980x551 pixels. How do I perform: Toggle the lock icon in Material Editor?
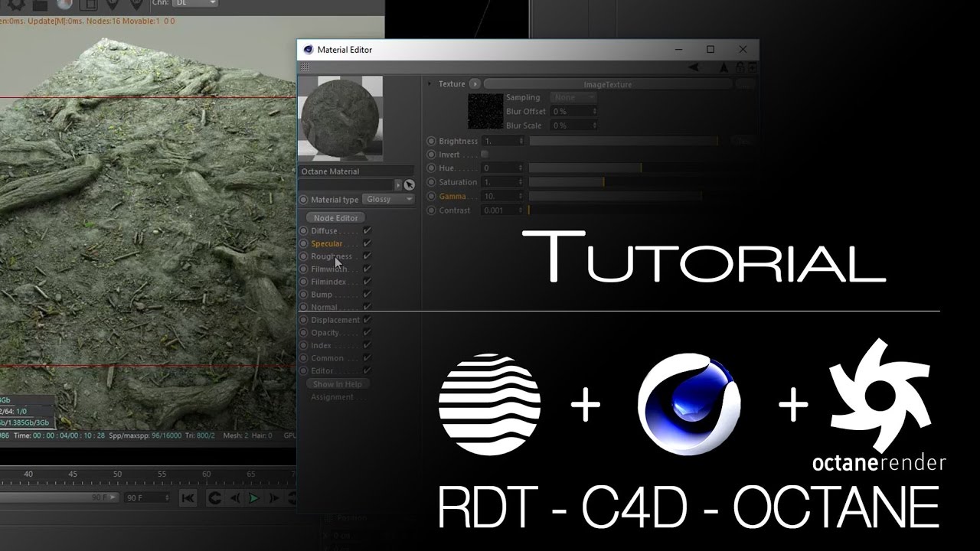(x=740, y=67)
